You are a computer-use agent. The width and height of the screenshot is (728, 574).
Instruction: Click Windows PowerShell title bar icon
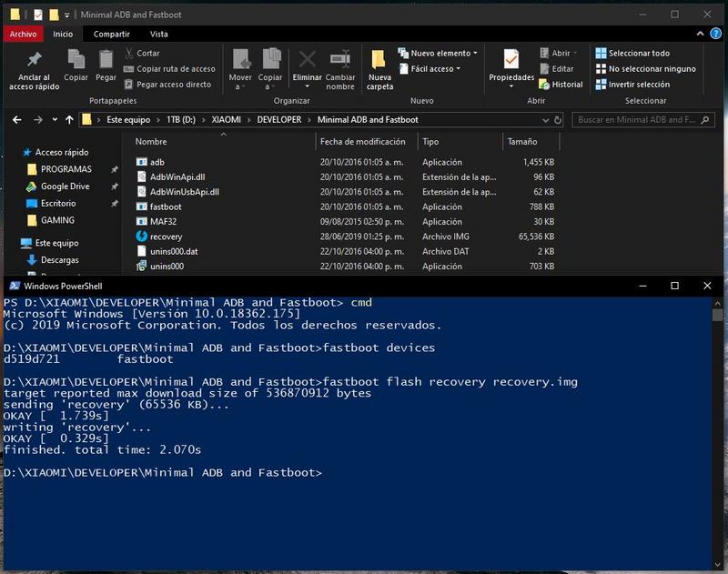(x=15, y=286)
